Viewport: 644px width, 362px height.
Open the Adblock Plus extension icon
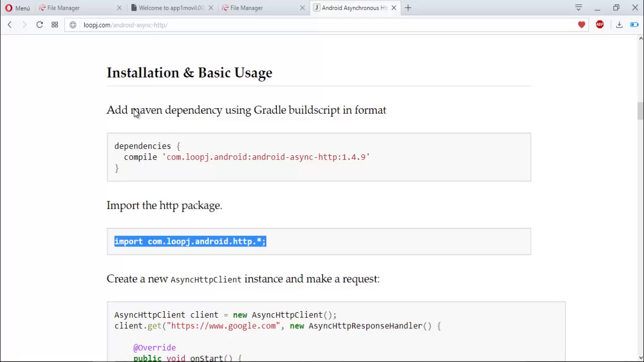tap(600, 25)
